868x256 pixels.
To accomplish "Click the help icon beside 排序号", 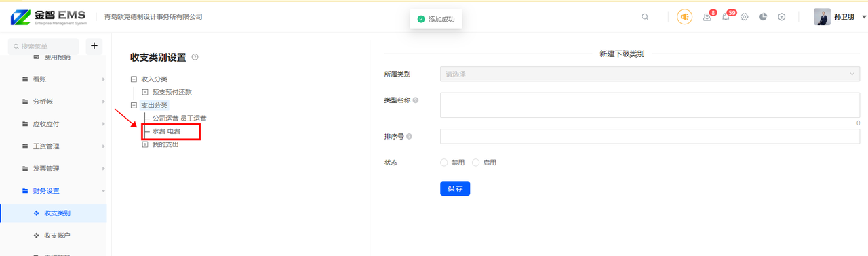I will point(409,136).
